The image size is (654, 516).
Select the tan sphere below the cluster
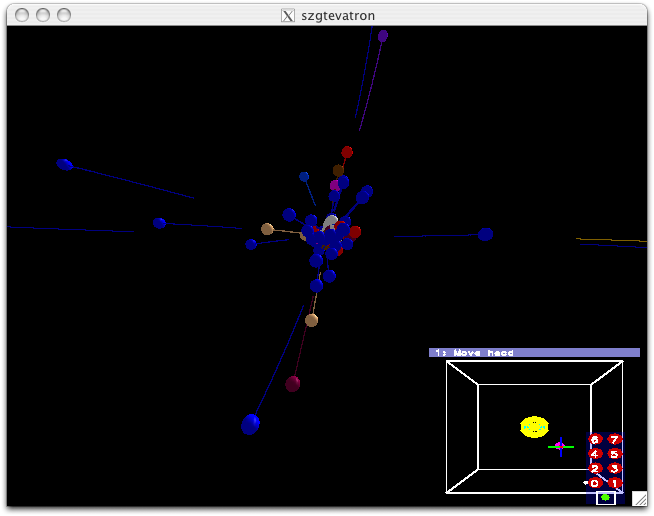311,320
